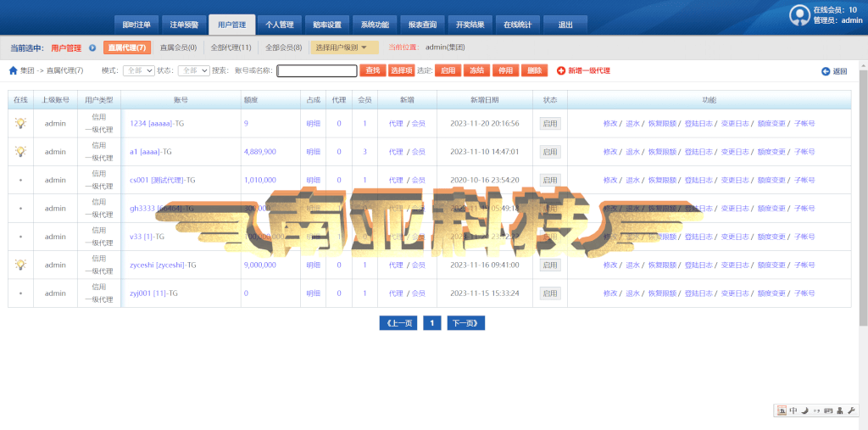Click the 冻结 freeze button
868x430 pixels.
tap(476, 71)
